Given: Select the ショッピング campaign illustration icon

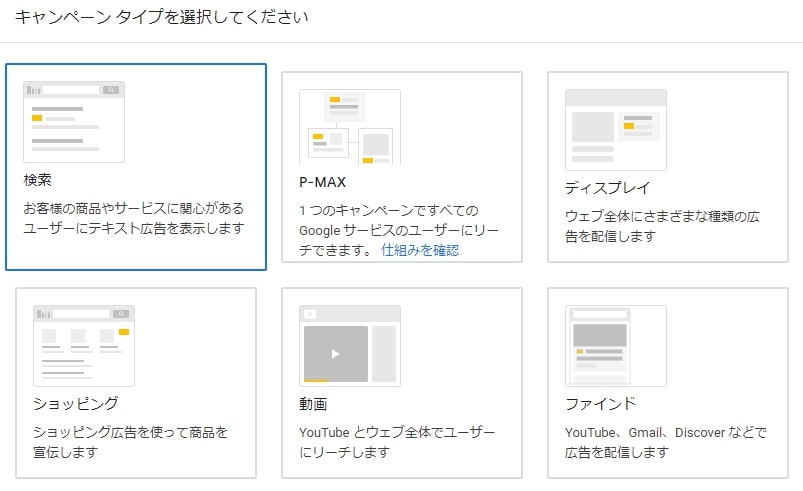Looking at the screenshot, I should [84, 346].
